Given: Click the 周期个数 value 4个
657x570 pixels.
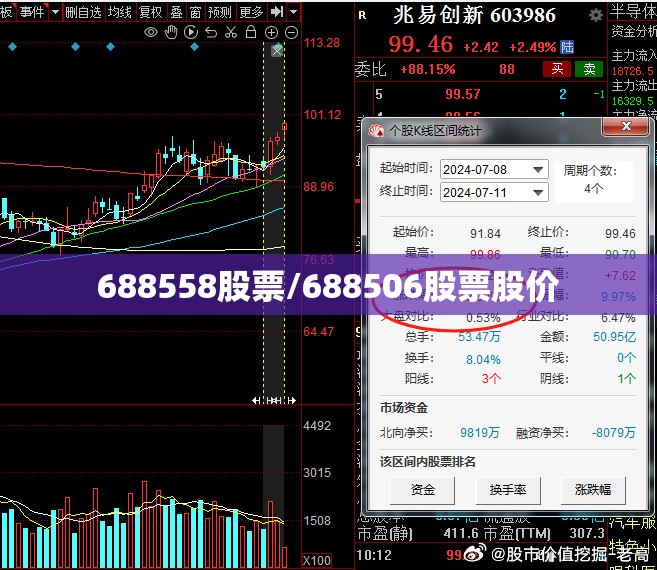Looking at the screenshot, I should pyautogui.click(x=594, y=189).
